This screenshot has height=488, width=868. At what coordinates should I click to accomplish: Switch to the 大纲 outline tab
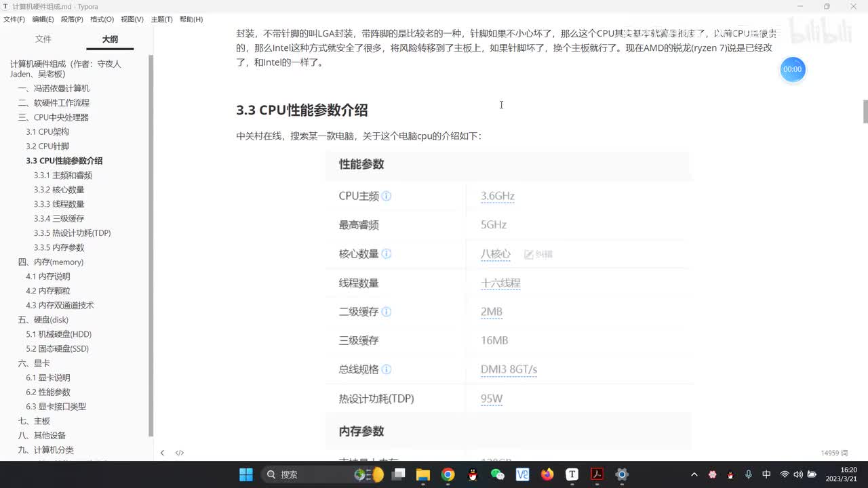coord(110,39)
